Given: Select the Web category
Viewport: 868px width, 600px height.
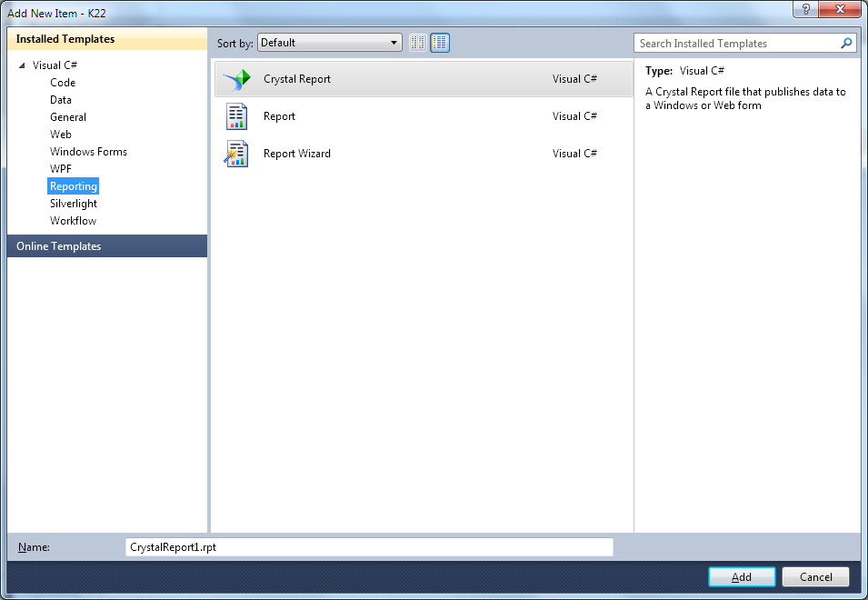Looking at the screenshot, I should tap(61, 134).
